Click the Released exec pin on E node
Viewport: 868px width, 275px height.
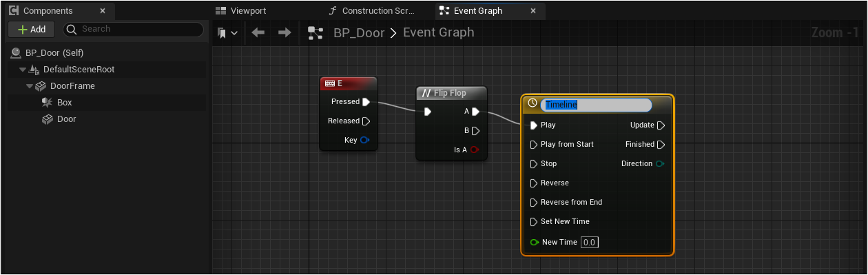[x=366, y=121]
